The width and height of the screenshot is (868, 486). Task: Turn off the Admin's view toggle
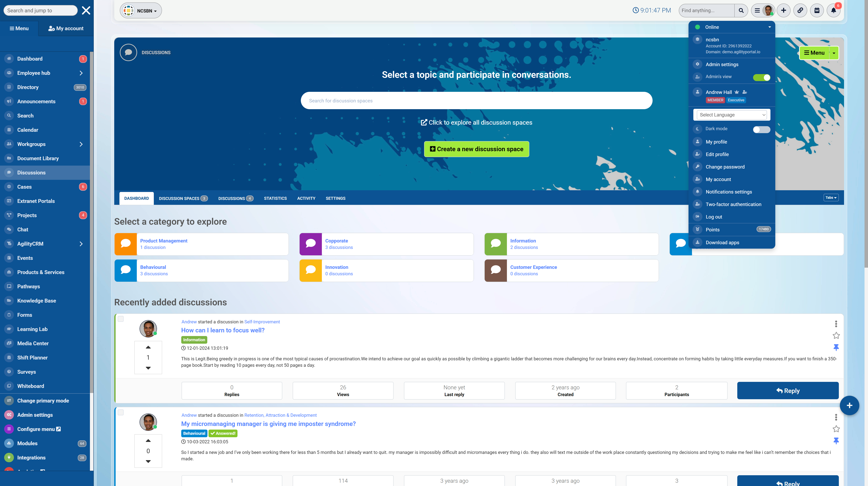pos(762,77)
